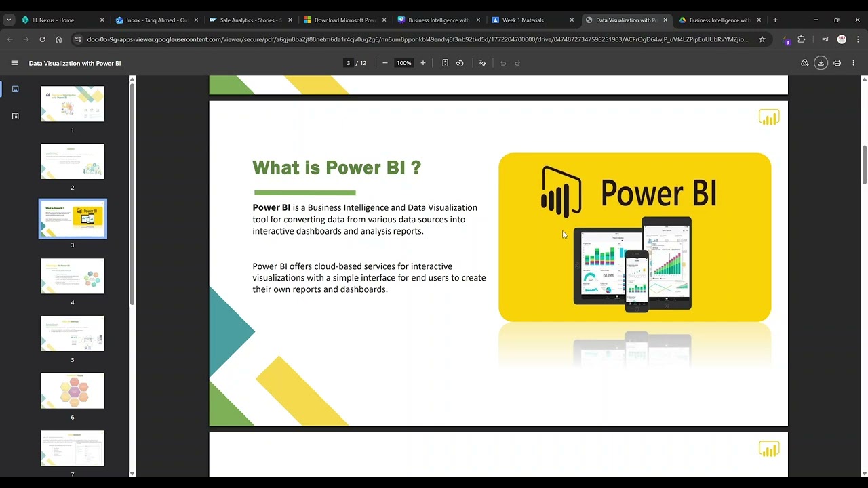Switch to the IIL Nexus - Home tab

click(x=62, y=20)
